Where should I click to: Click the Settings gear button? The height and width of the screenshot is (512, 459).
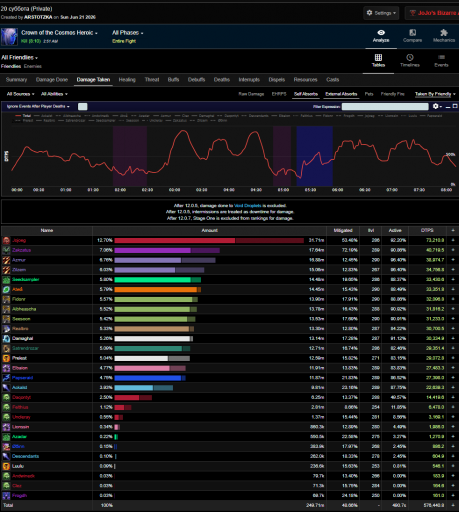point(381,13)
